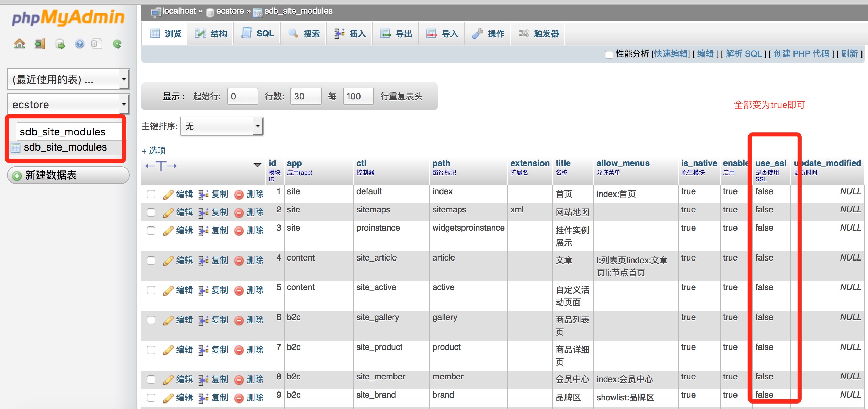Screen dimensions: 868x409
Task: Select the Help question mark icon
Action: click(x=79, y=44)
